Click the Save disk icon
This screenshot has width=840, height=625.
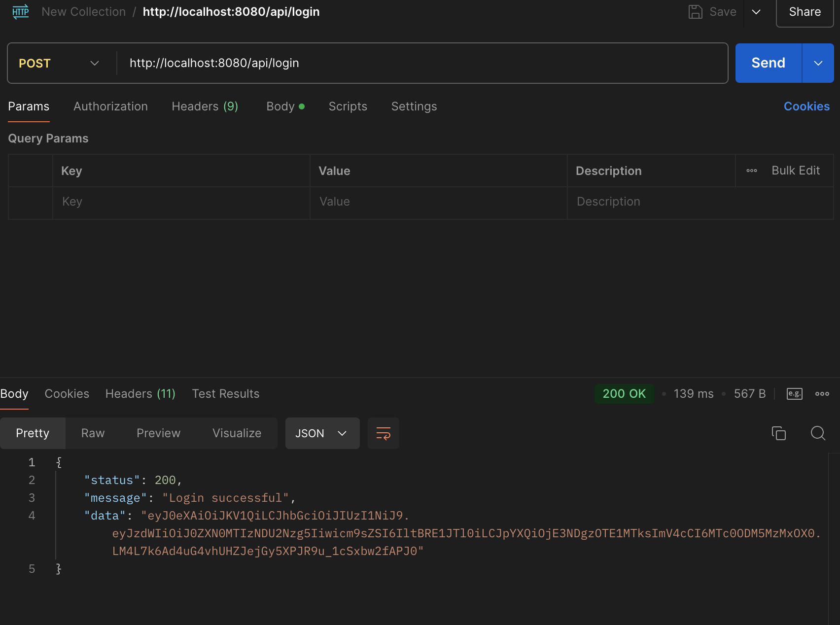tap(695, 12)
